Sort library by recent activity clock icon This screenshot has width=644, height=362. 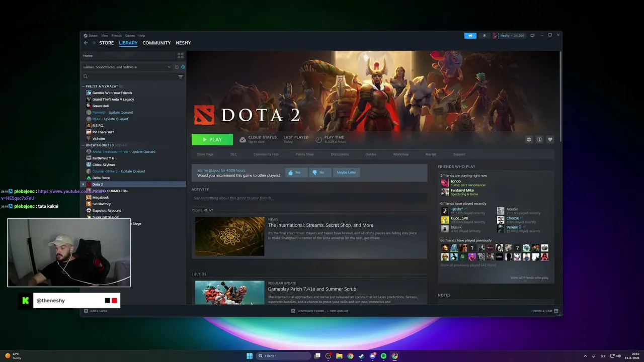pyautogui.click(x=177, y=67)
